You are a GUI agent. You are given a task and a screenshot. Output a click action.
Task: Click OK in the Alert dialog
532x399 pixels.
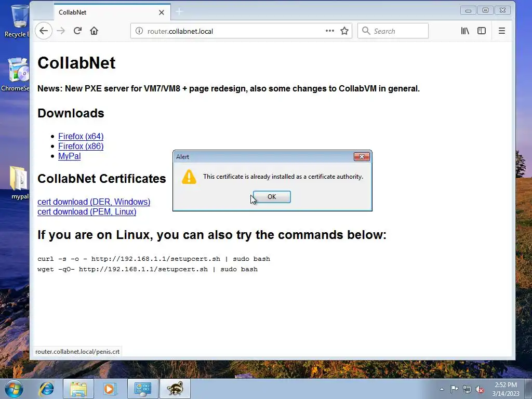click(x=272, y=197)
